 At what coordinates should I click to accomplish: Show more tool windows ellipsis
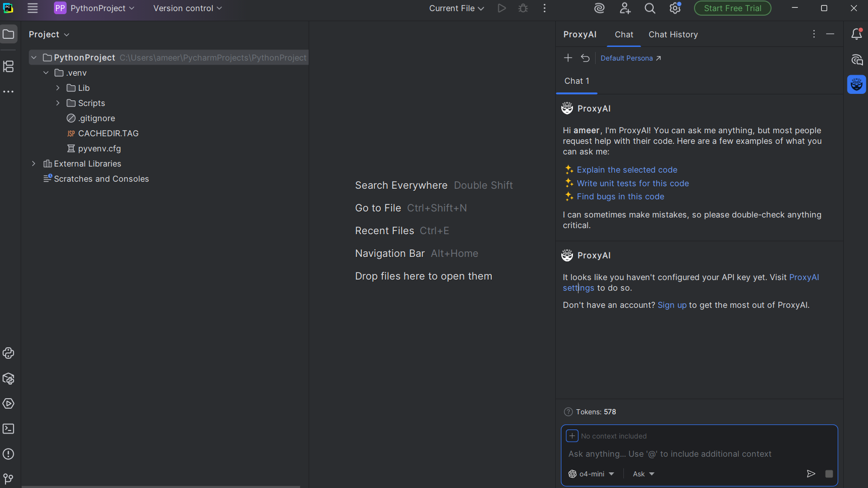tap(9, 92)
